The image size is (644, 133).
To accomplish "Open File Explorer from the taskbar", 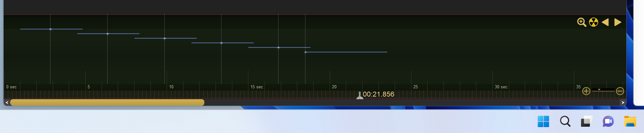I will tap(630, 122).
